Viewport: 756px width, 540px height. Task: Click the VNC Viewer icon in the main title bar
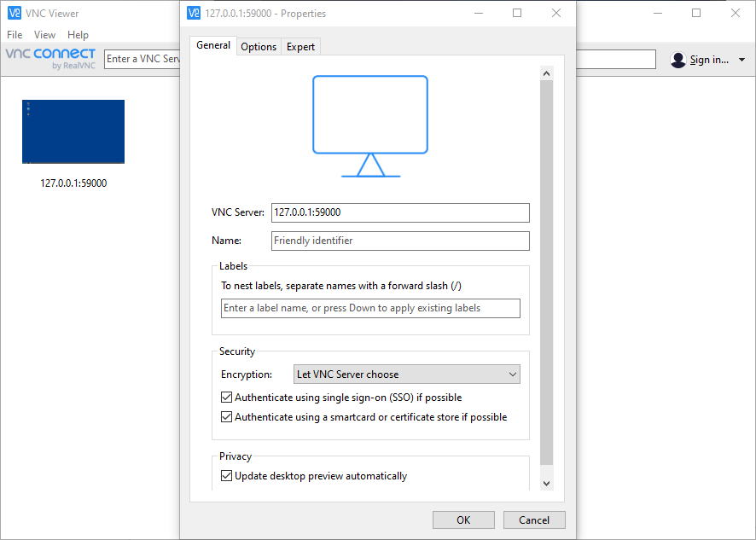pyautogui.click(x=14, y=13)
